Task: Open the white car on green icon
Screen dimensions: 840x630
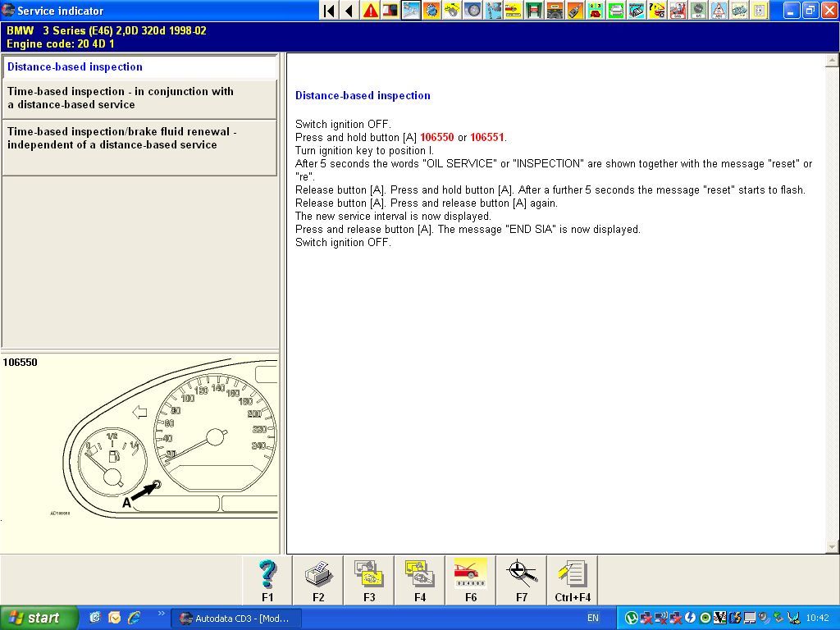Action: [615, 10]
